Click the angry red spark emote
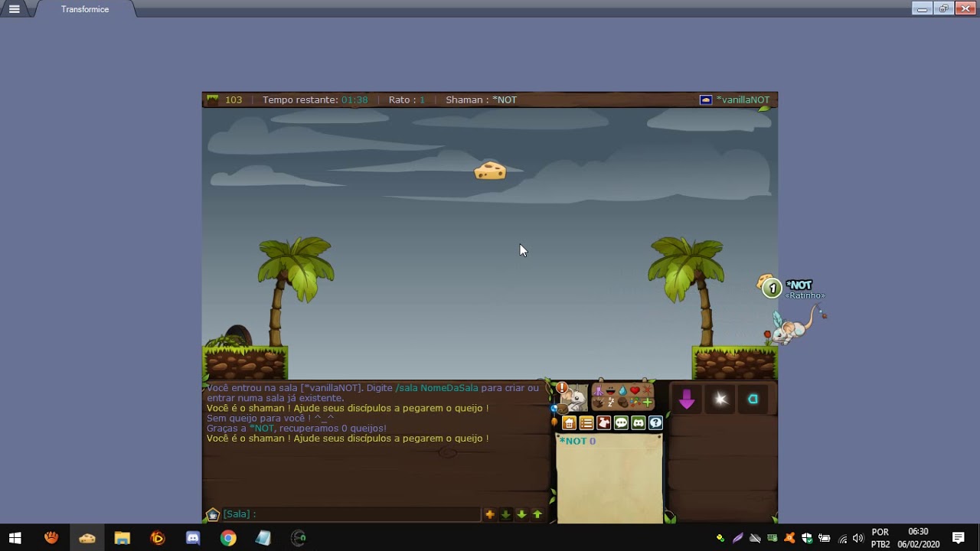 coord(648,390)
